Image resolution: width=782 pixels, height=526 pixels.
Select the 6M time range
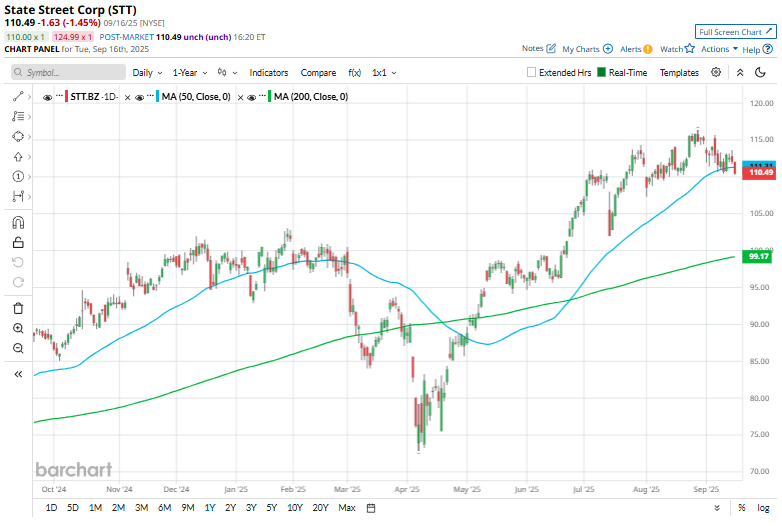pos(165,508)
